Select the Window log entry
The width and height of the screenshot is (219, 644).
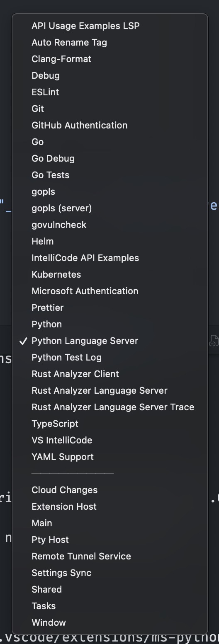coord(110,622)
